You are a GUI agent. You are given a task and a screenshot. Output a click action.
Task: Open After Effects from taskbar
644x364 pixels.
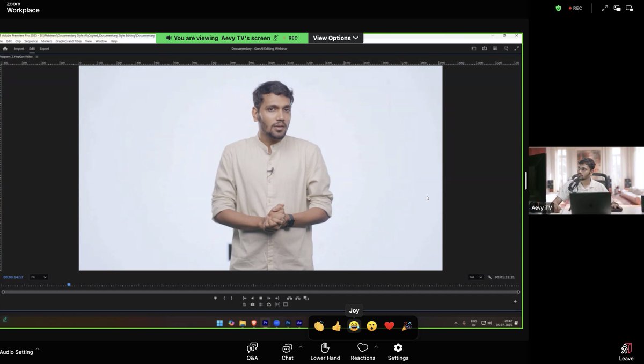pyautogui.click(x=299, y=323)
